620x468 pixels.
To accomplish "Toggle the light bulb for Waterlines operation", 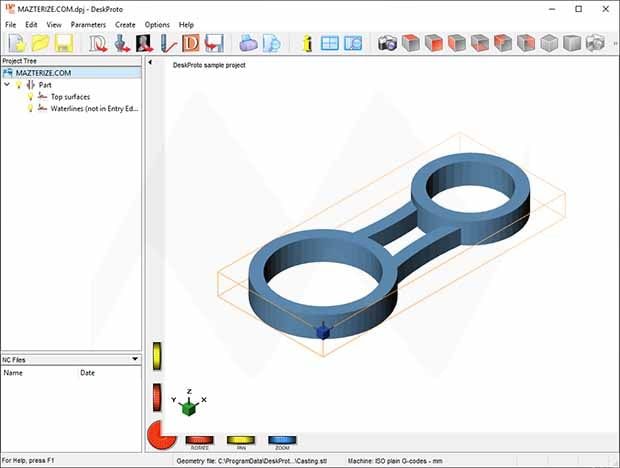I will [30, 108].
